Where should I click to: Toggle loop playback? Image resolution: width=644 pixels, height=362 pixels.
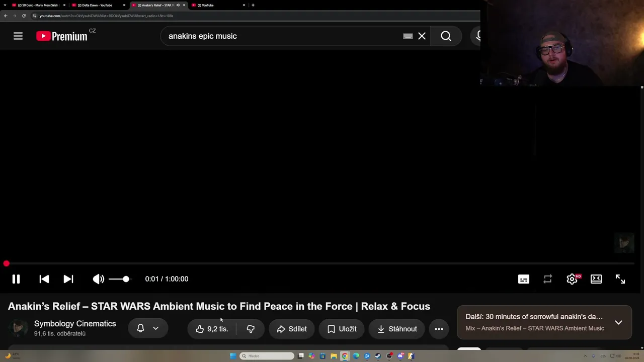548,279
